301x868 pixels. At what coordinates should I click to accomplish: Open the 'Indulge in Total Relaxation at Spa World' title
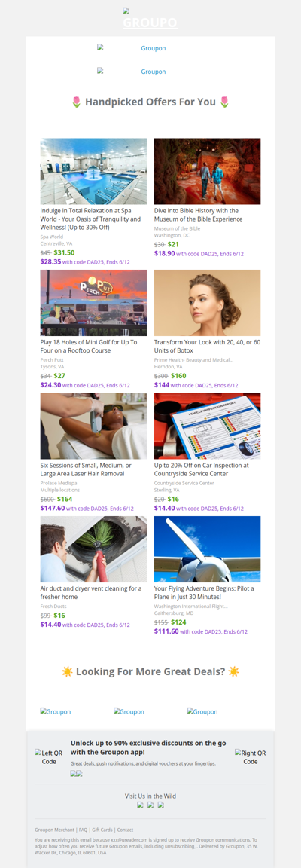(91, 219)
